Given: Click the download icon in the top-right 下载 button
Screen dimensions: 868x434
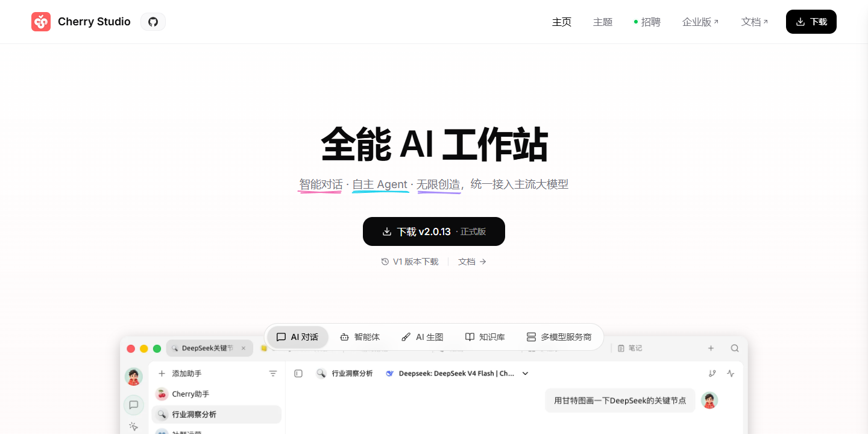Looking at the screenshot, I should tap(800, 22).
